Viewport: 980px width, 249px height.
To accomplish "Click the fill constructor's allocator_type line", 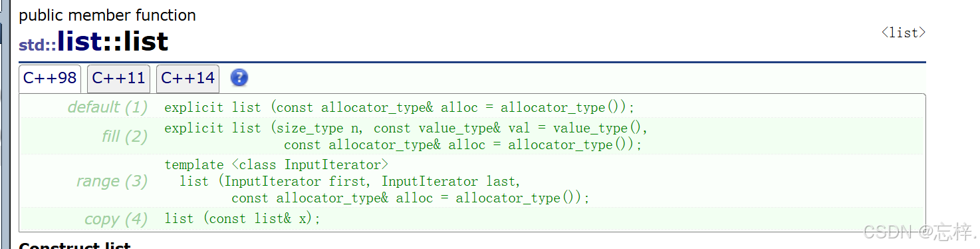I will [x=463, y=144].
